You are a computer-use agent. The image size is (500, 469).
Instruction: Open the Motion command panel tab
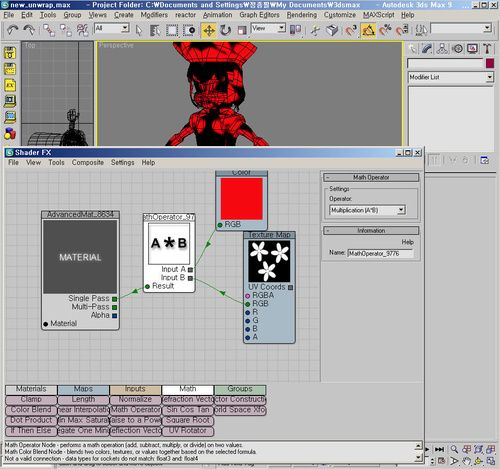point(458,49)
